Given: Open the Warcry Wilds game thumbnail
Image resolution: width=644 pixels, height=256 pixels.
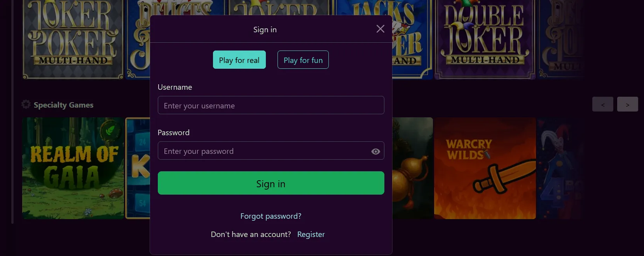Looking at the screenshot, I should 484,168.
